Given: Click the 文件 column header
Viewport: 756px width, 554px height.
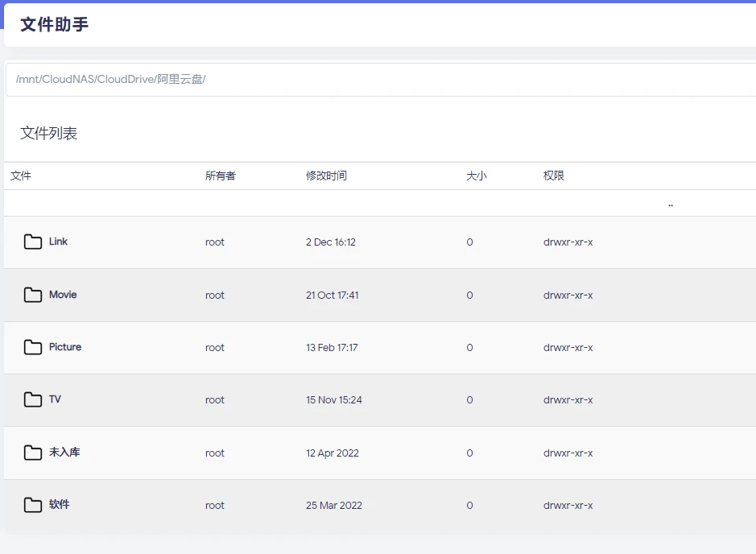Looking at the screenshot, I should (x=21, y=176).
